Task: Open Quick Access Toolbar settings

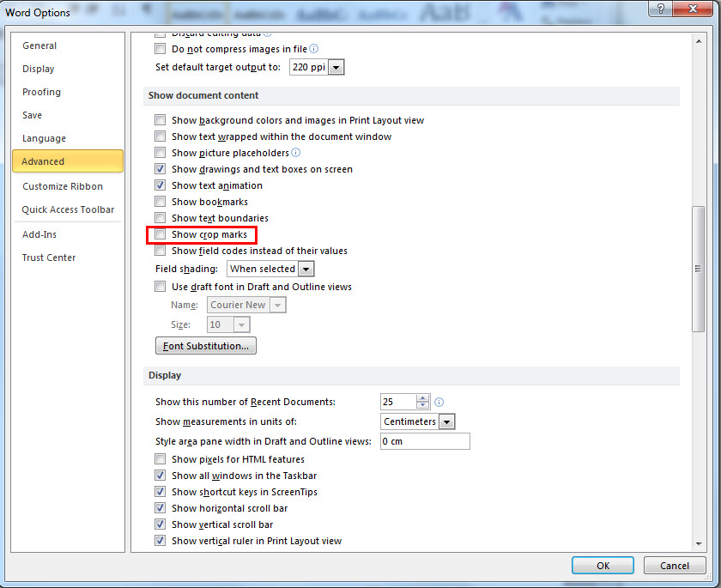Action: click(x=68, y=209)
